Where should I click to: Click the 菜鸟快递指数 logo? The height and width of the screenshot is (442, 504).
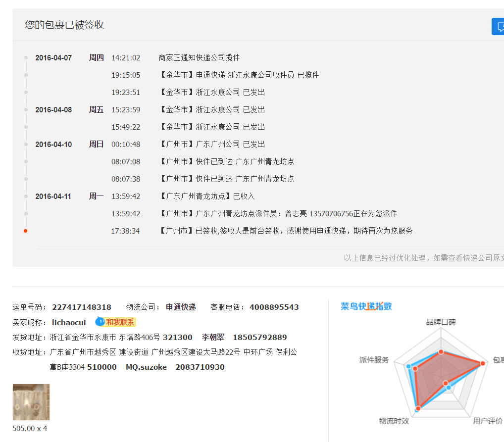coord(366,306)
